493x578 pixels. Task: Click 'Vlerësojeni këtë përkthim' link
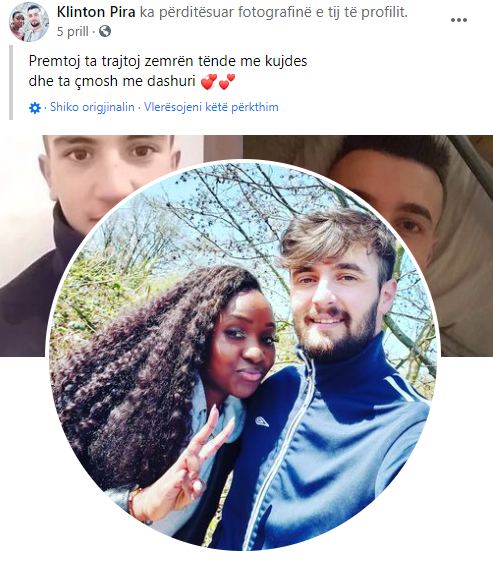(x=211, y=107)
